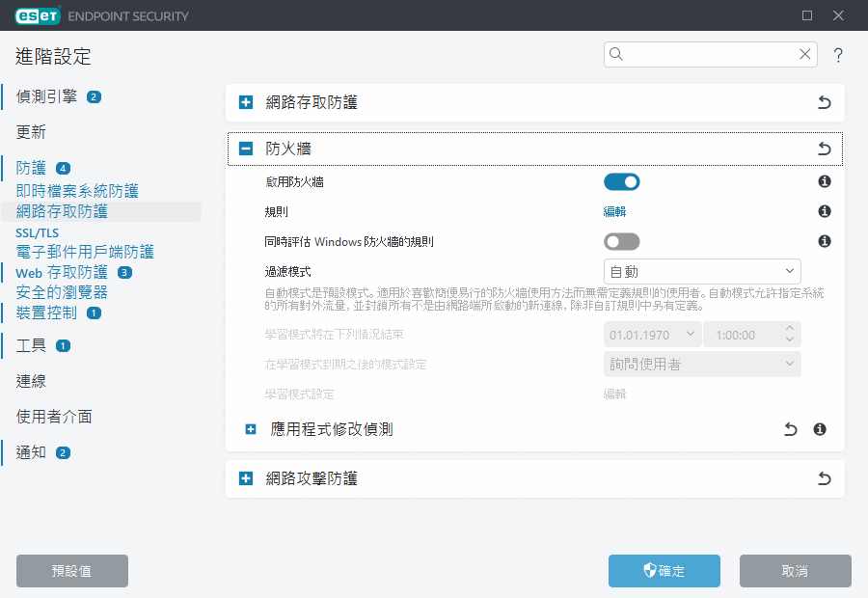
Task: Click 編輯 link next to 規則
Action: coord(614,211)
